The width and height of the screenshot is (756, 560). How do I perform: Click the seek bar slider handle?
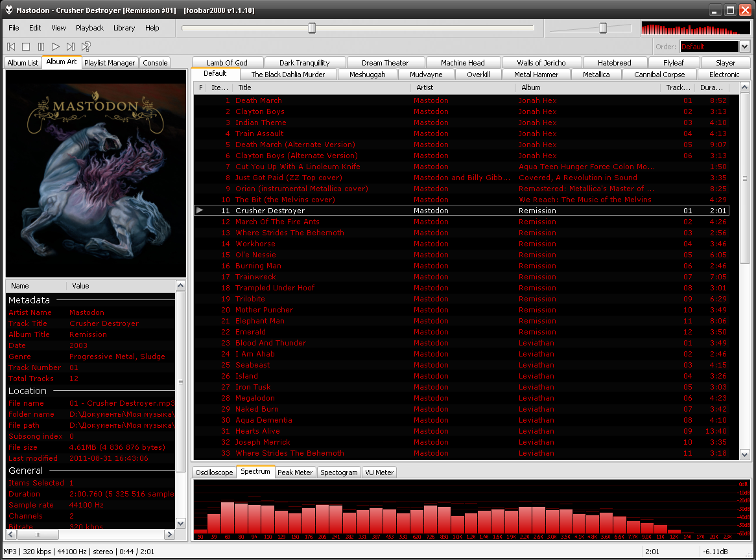[x=312, y=28]
